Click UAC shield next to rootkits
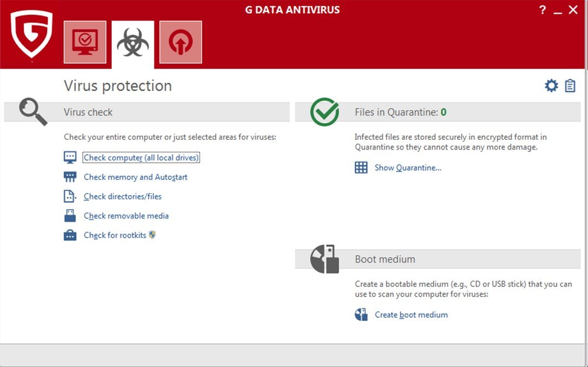The height and width of the screenshot is (367, 588). tap(152, 235)
